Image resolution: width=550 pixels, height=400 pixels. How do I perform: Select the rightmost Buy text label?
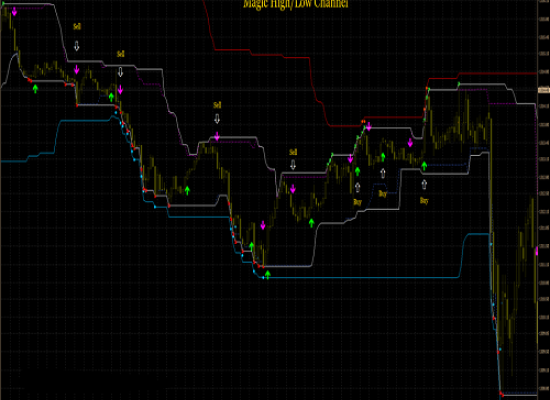[x=424, y=201]
